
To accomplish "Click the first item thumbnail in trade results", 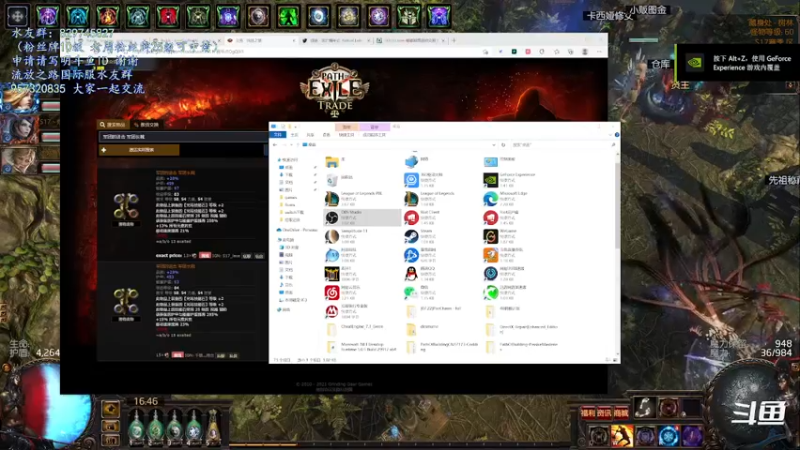I will [x=126, y=207].
